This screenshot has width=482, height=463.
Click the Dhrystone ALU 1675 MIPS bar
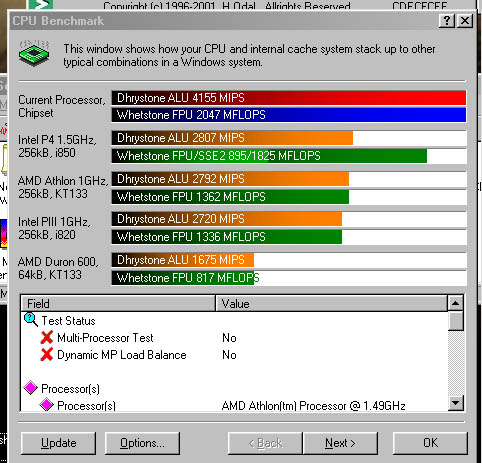183,260
